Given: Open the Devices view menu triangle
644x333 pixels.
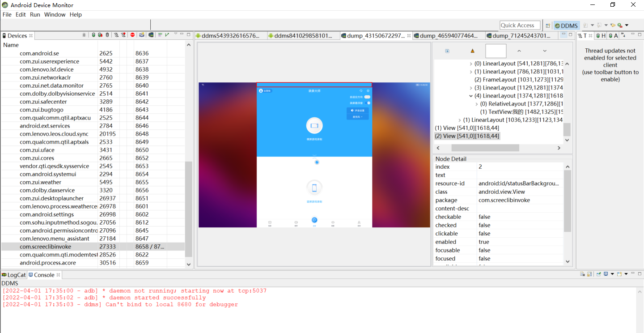Looking at the screenshot, I should pos(176,34).
